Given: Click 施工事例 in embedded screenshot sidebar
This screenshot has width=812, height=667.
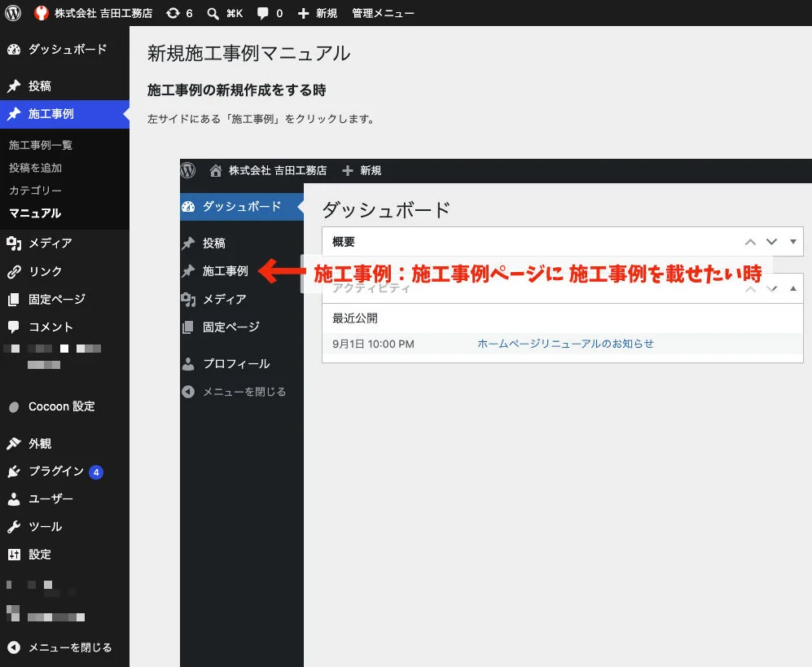Looking at the screenshot, I should tap(225, 271).
